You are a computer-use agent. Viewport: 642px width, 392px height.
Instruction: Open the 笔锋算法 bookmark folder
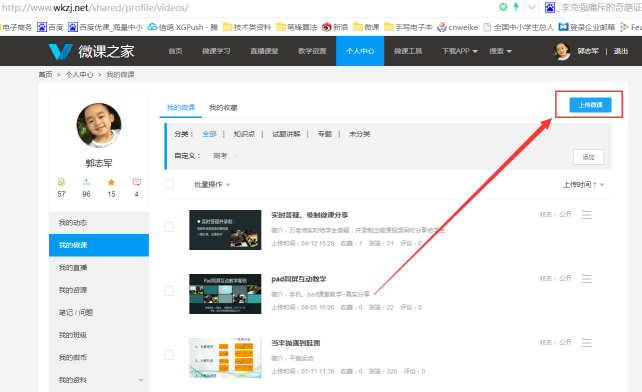point(297,27)
